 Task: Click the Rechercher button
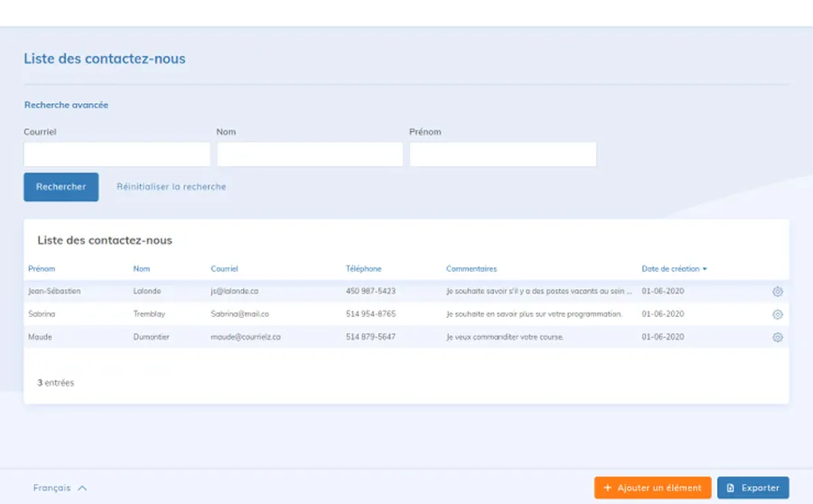coord(61,187)
